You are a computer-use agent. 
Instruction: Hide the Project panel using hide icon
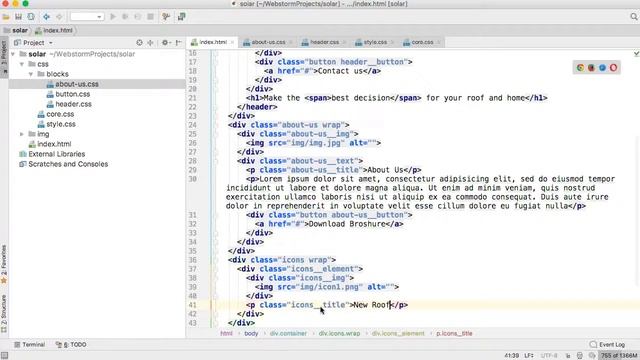click(178, 42)
